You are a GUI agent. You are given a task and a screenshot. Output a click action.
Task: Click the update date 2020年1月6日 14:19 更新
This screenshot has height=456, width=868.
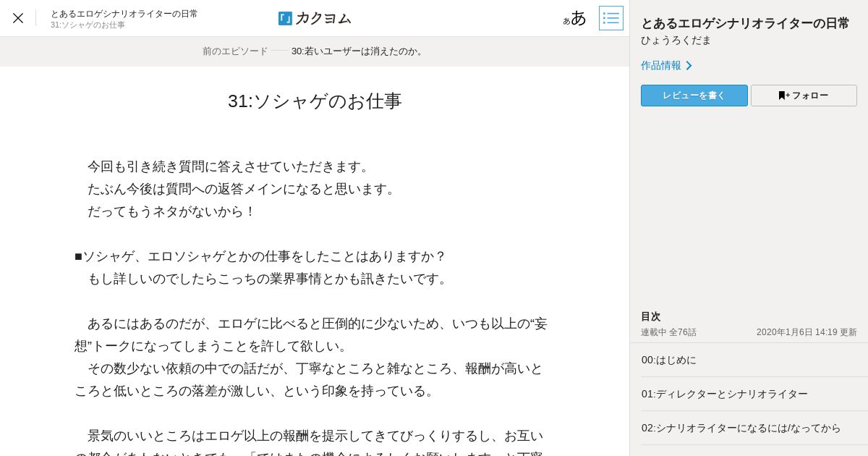pos(807,332)
